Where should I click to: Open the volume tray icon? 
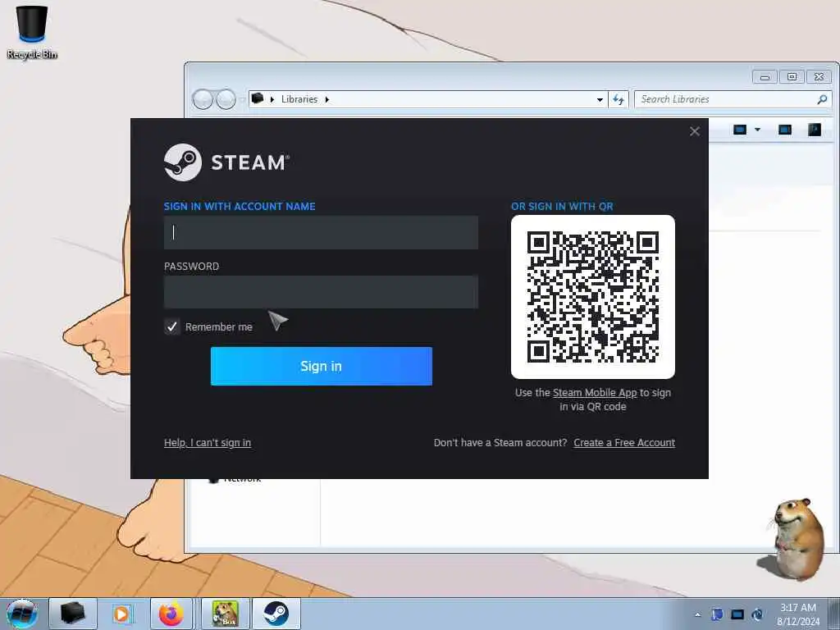point(757,614)
